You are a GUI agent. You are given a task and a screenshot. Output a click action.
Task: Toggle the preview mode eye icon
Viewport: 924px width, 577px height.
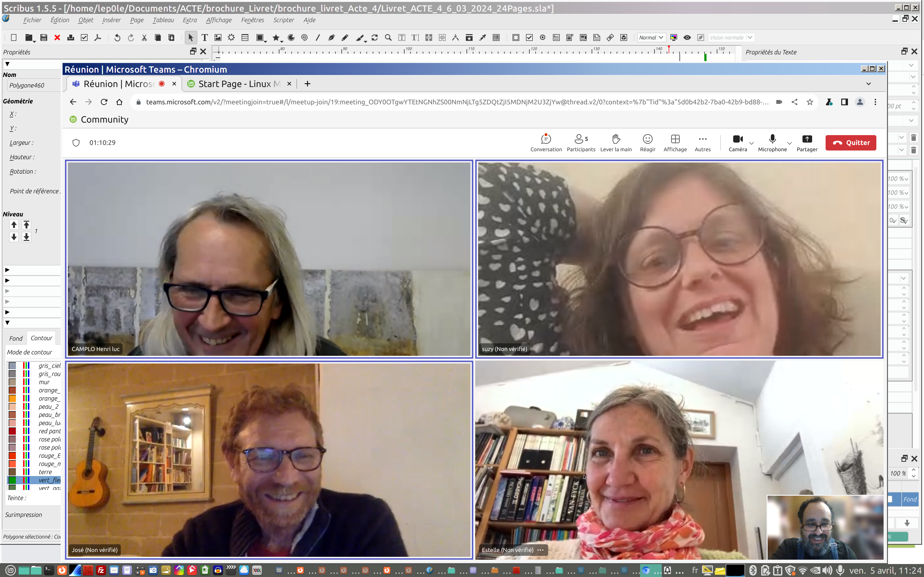(687, 38)
